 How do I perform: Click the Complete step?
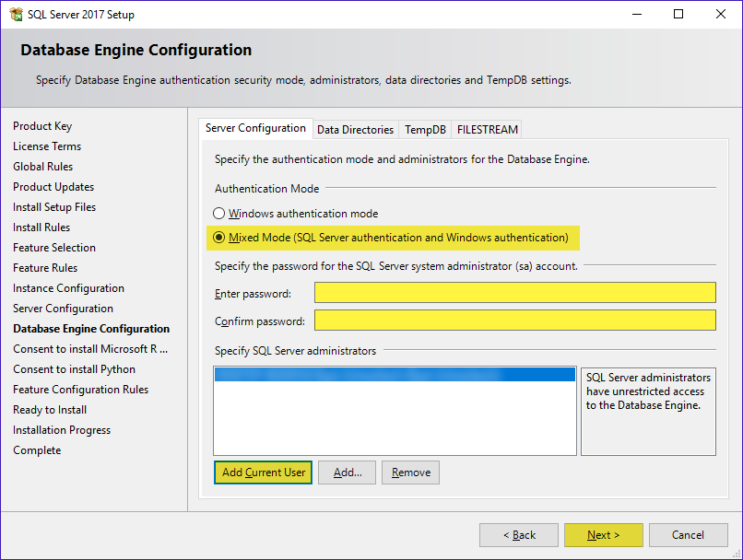[x=37, y=450]
